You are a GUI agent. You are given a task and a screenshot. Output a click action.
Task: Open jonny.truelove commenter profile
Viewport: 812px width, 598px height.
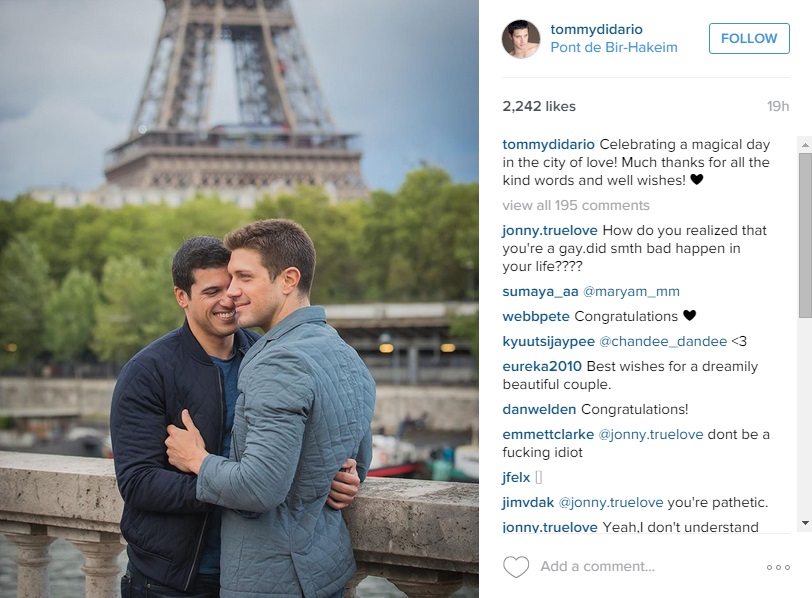(549, 230)
